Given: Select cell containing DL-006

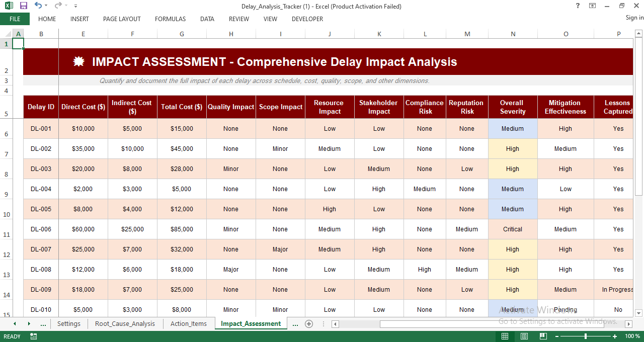Looking at the screenshot, I should [41, 229].
